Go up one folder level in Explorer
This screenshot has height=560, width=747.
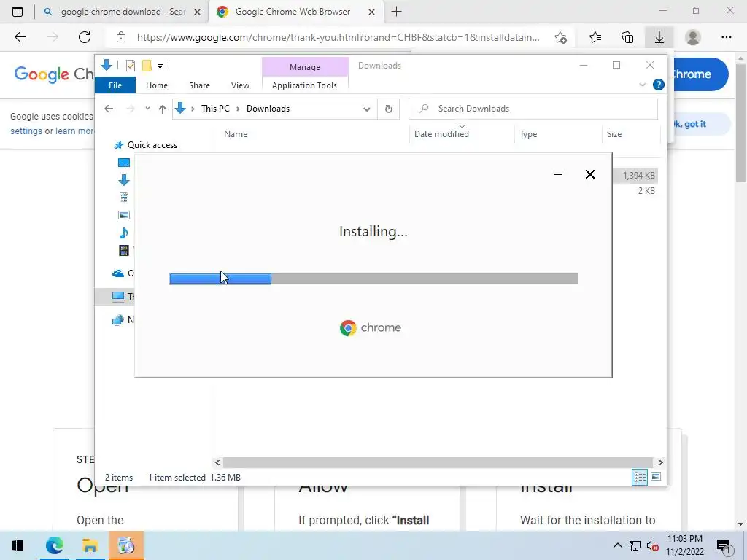[163, 109]
